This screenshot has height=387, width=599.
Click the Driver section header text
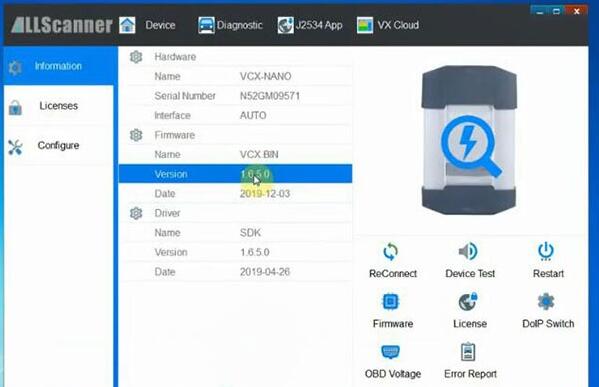pyautogui.click(x=167, y=213)
